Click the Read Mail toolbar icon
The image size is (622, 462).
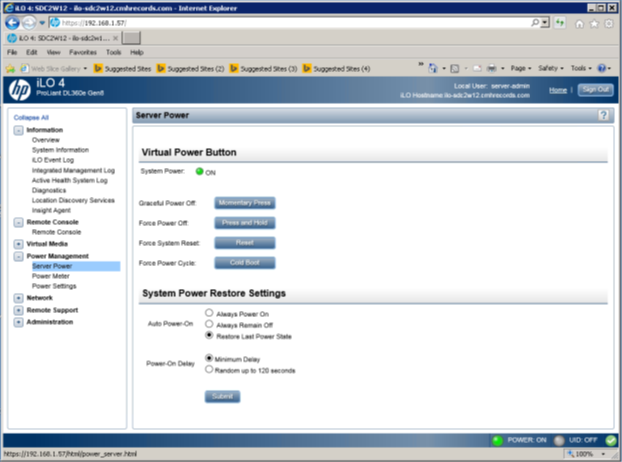coord(477,68)
